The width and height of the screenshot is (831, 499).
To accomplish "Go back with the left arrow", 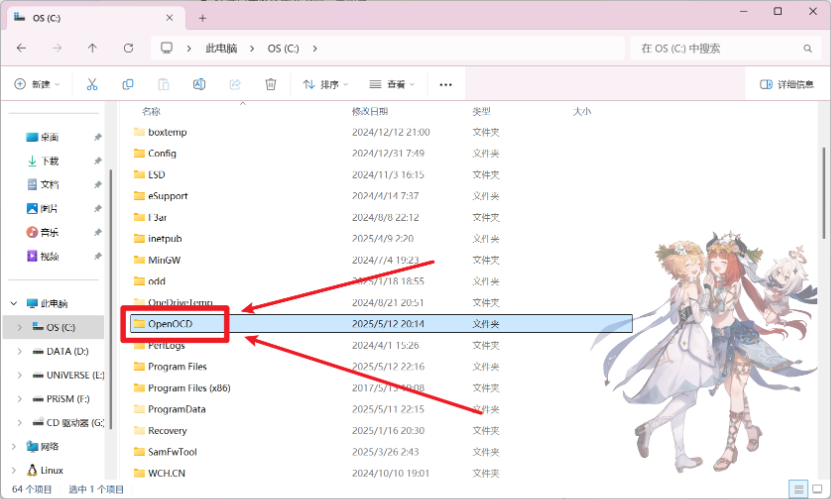I will pos(21,48).
